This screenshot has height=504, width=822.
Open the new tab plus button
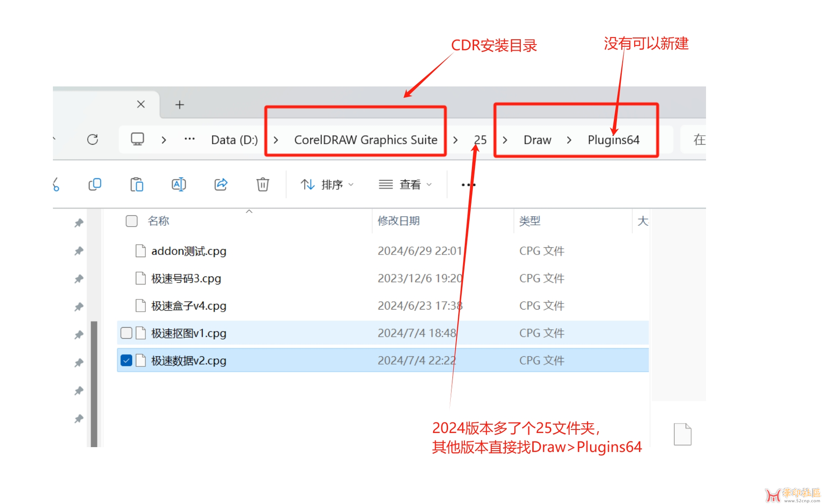(179, 105)
